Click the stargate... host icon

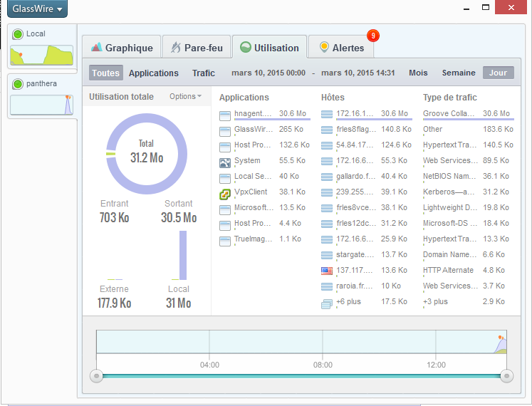pyautogui.click(x=327, y=255)
